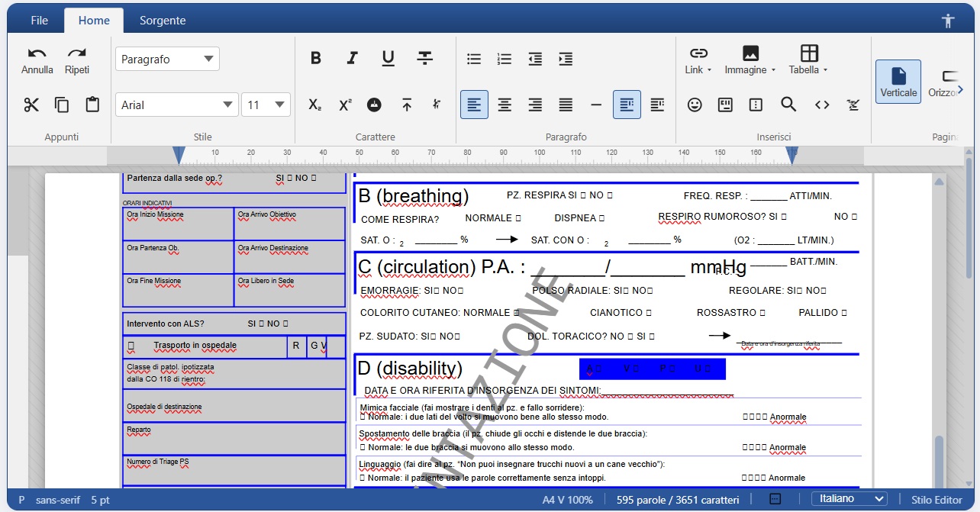
Task: Toggle italic formatting
Action: point(352,59)
